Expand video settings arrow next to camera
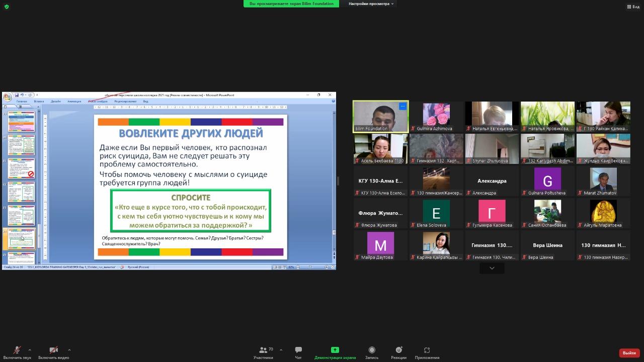Image resolution: width=644 pixels, height=362 pixels. 69,350
